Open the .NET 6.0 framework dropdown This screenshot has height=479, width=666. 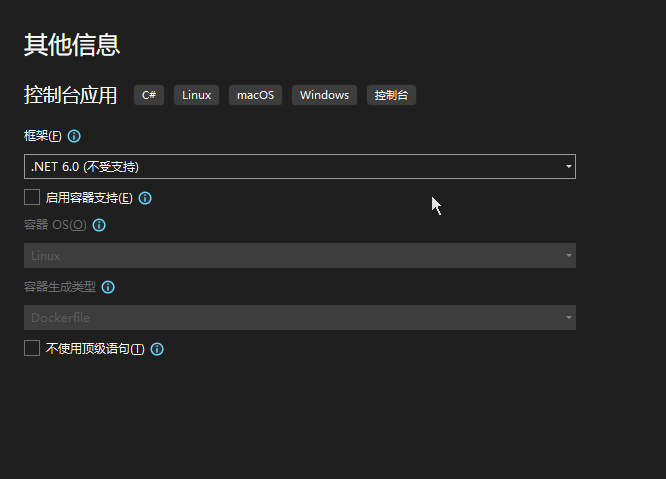(299, 167)
